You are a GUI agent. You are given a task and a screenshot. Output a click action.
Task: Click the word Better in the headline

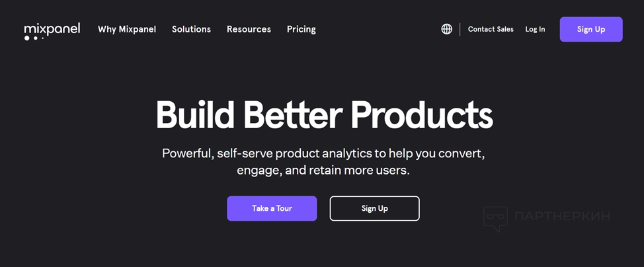[x=293, y=114]
